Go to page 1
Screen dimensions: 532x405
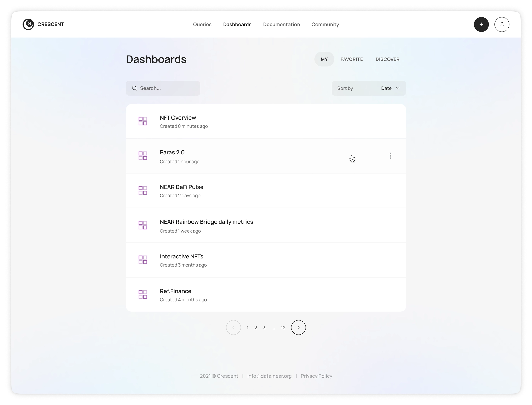click(247, 328)
